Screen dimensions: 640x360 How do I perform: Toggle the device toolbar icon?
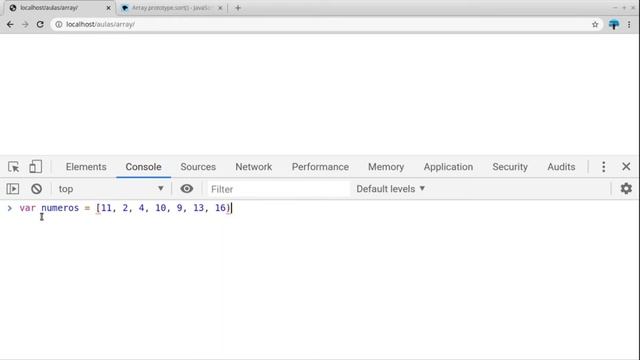[36, 167]
